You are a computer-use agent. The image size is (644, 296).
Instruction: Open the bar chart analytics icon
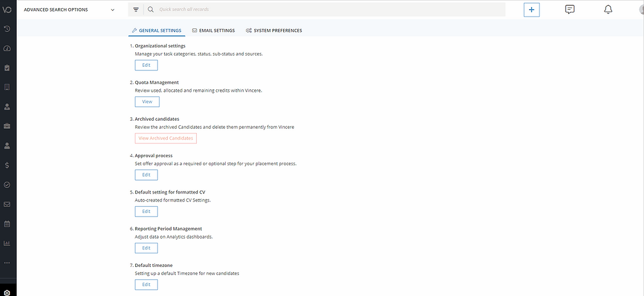tap(7, 243)
